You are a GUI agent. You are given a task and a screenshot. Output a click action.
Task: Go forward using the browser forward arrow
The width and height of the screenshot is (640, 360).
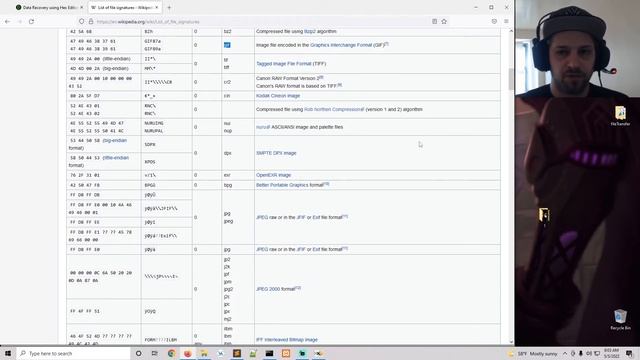pos(20,21)
